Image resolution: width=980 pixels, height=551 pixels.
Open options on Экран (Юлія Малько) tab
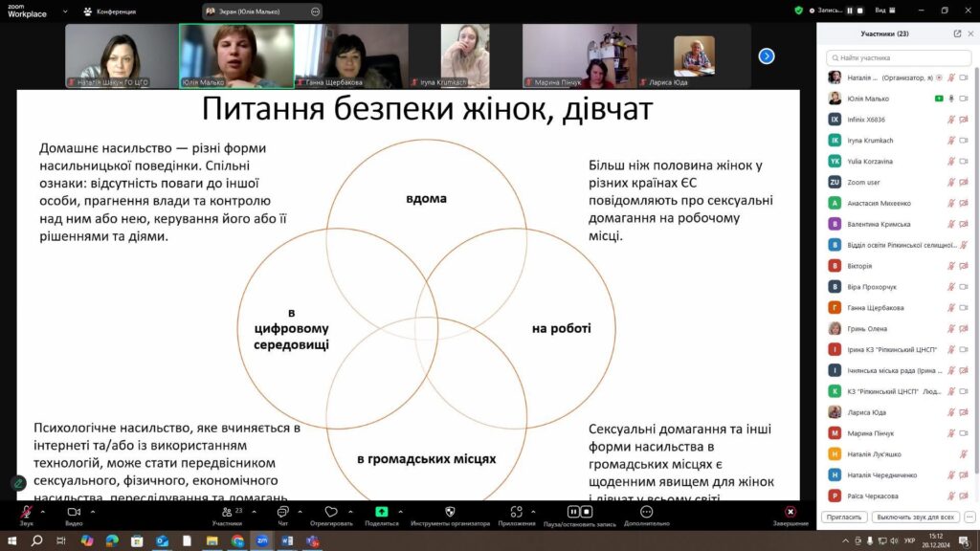(316, 11)
